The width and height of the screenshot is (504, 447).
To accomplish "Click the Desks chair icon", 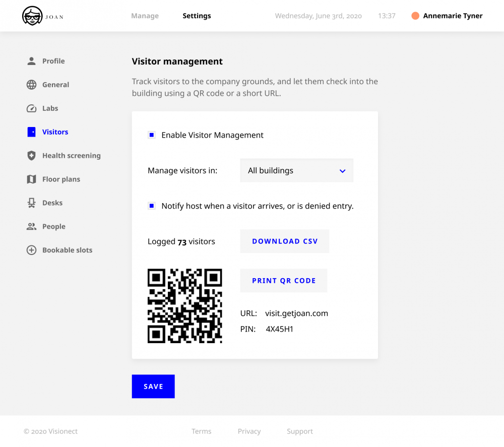I will (31, 203).
